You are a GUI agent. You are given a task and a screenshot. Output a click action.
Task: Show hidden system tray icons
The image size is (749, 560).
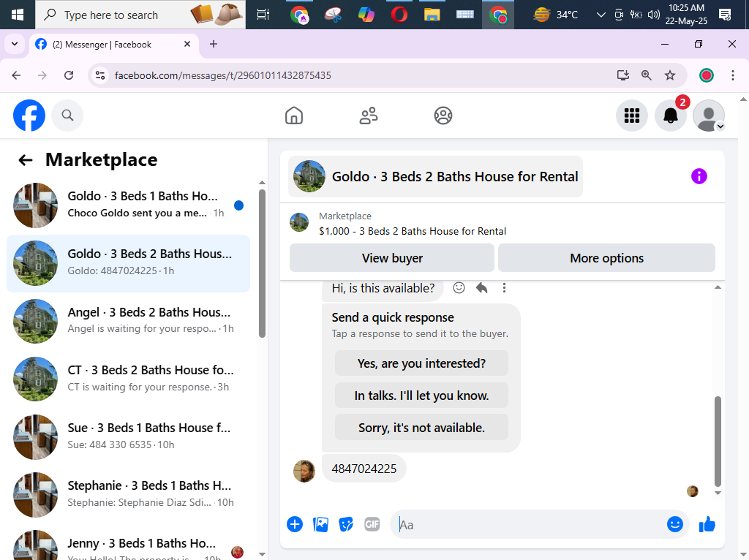(601, 15)
